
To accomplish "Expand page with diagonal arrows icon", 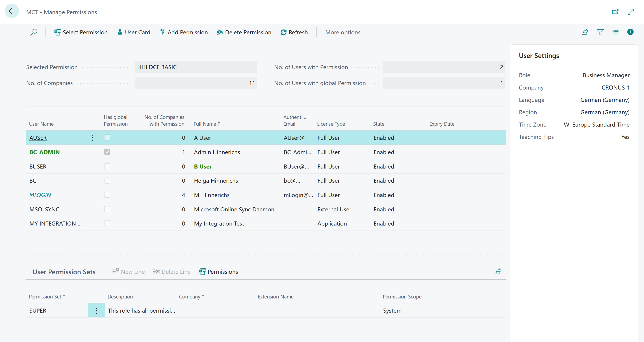I will tap(631, 12).
